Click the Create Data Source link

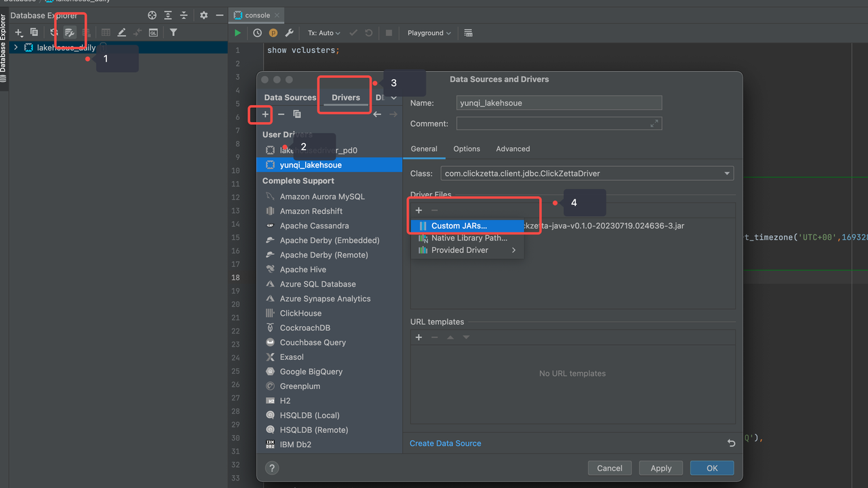[x=446, y=443]
